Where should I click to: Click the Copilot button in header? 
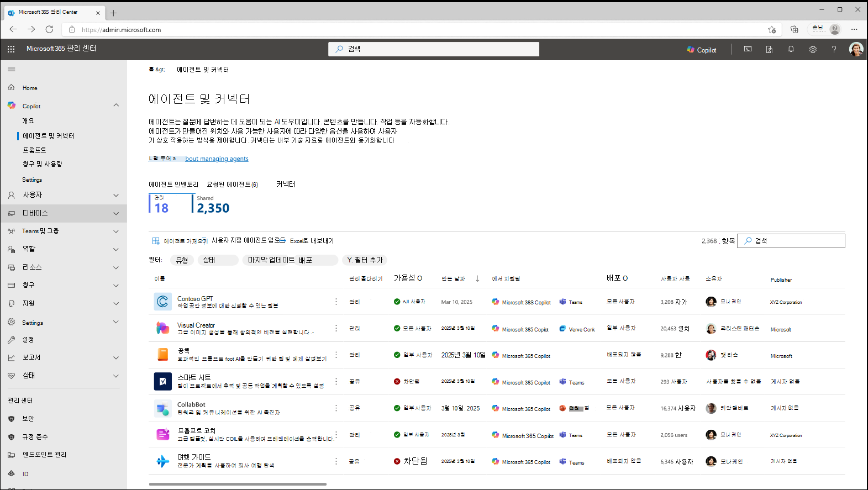[701, 50]
